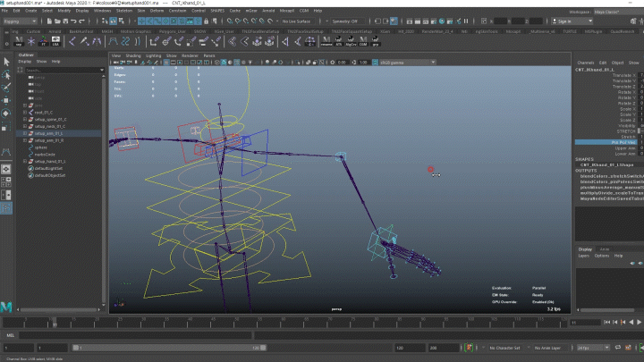Click the timeline current frame marker
Screen dimensions: 644x362
55,323
